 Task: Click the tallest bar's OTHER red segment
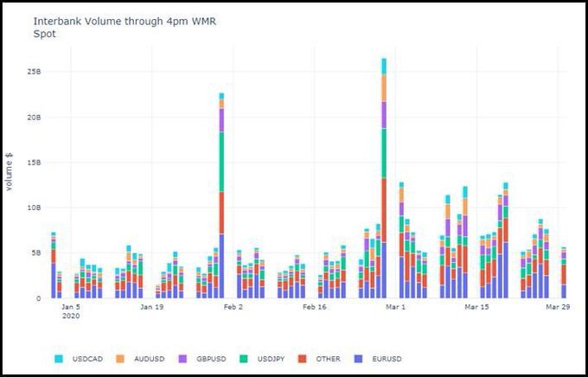point(384,210)
